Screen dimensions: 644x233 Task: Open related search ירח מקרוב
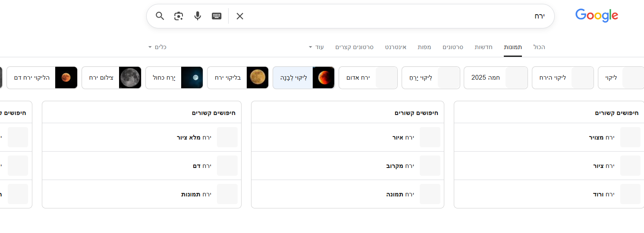click(400, 166)
